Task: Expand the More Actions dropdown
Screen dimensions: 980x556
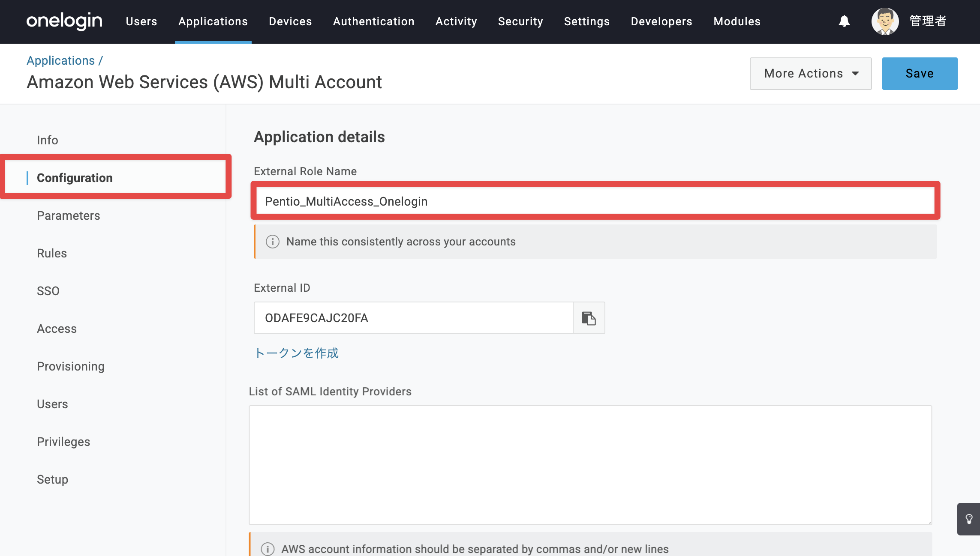Action: pos(811,74)
